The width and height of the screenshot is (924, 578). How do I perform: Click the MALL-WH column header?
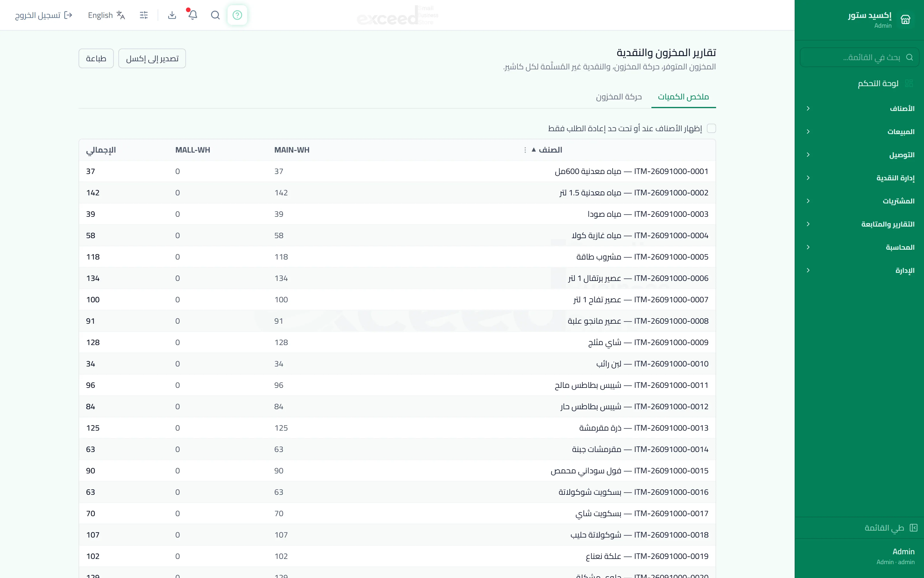coord(193,150)
